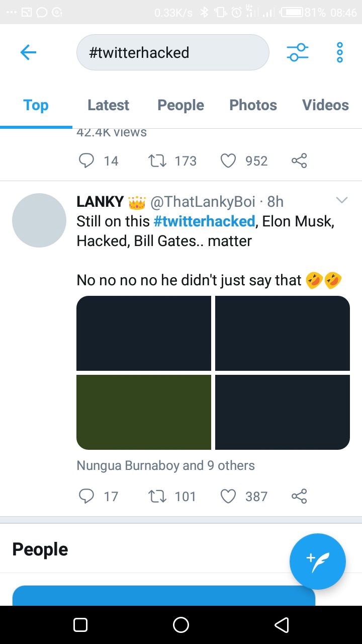This screenshot has width=362, height=644.
Task: Open the three-dot overflow menu
Action: (x=340, y=52)
